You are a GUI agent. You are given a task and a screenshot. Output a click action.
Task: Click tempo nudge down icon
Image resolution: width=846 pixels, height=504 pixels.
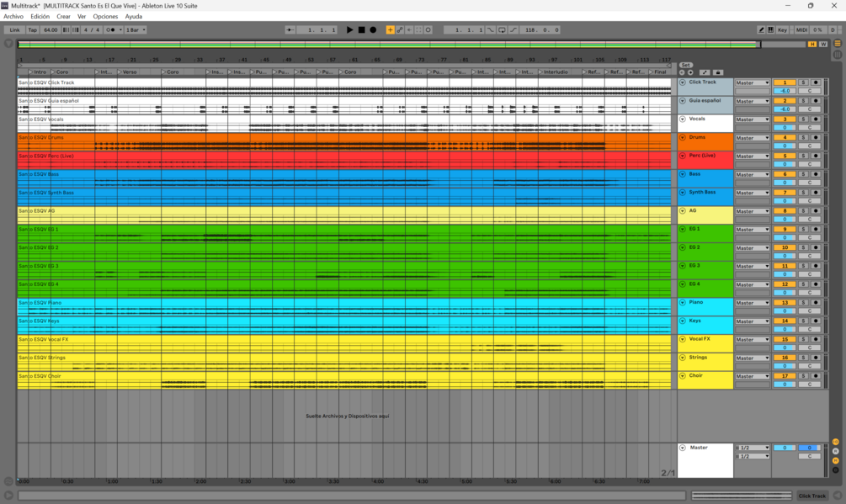pyautogui.click(x=66, y=29)
